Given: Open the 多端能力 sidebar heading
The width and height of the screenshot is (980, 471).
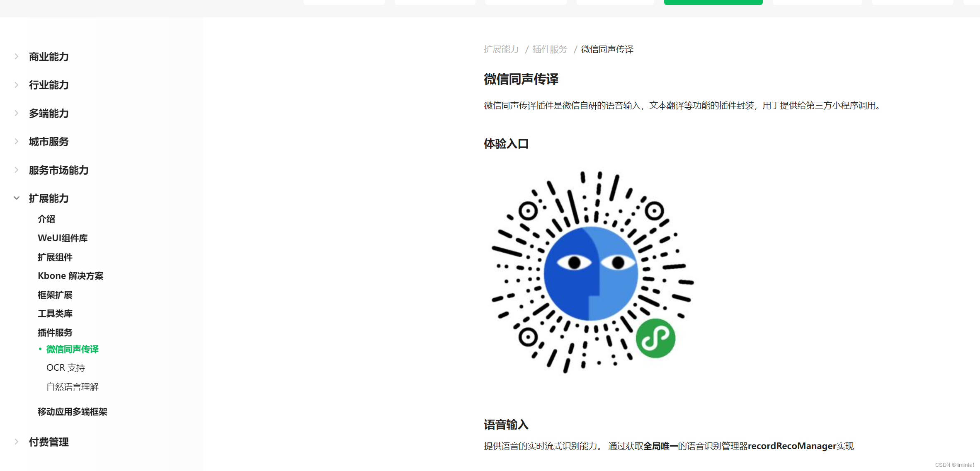Looking at the screenshot, I should tap(49, 114).
